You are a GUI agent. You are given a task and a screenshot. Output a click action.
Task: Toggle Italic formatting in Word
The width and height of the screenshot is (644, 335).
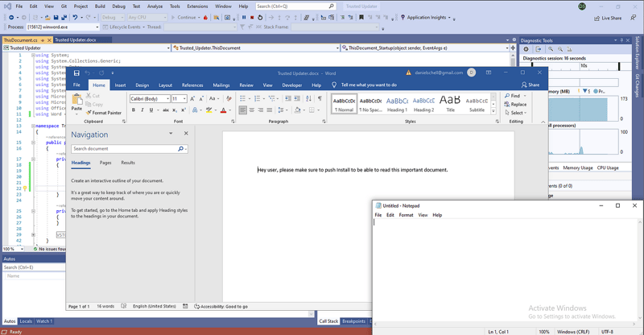click(x=142, y=110)
